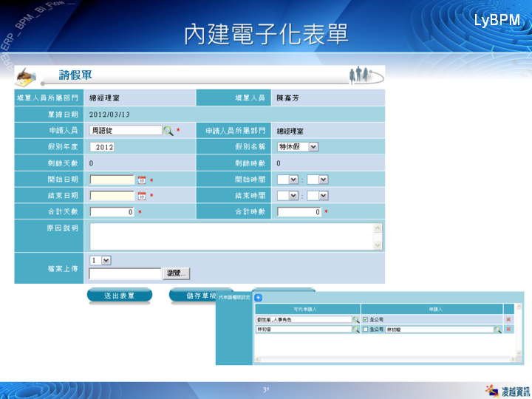532x399 pixels.
Task: Click the 可代申請人 column header
Action: tap(307, 309)
